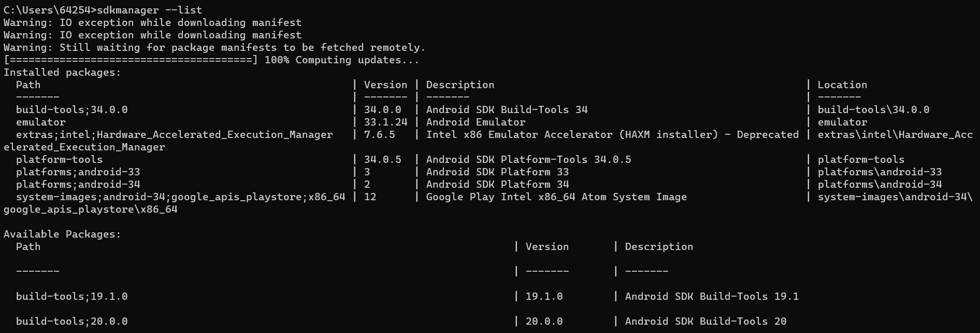This screenshot has width=980, height=333.
Task: Click the 'platforms\android-33' location entry
Action: (x=880, y=172)
